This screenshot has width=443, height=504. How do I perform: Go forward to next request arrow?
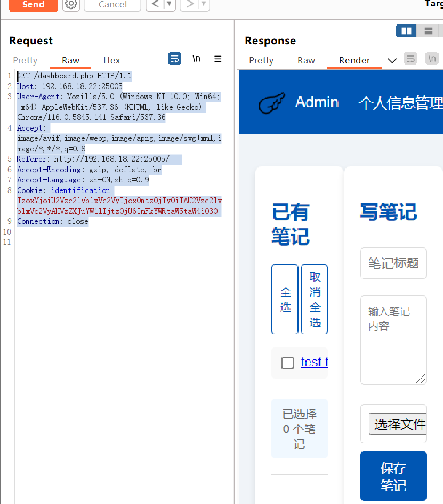190,5
